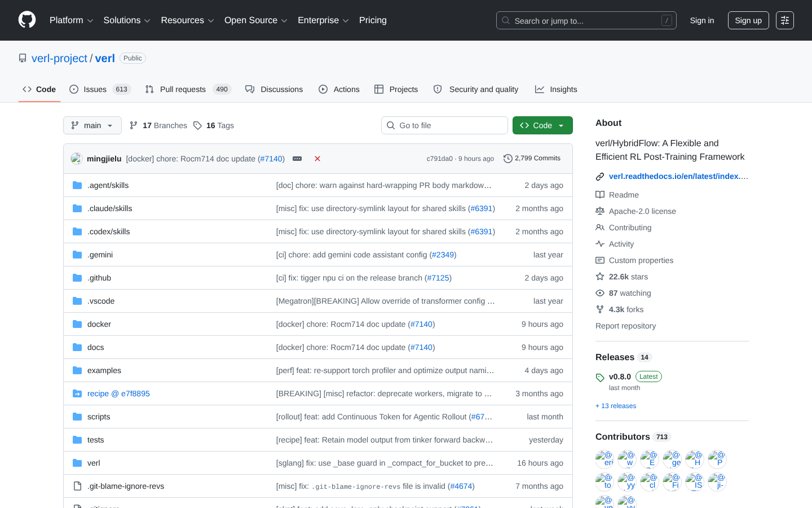Click the recipe submodule icon
The width and height of the screenshot is (812, 508).
(77, 393)
